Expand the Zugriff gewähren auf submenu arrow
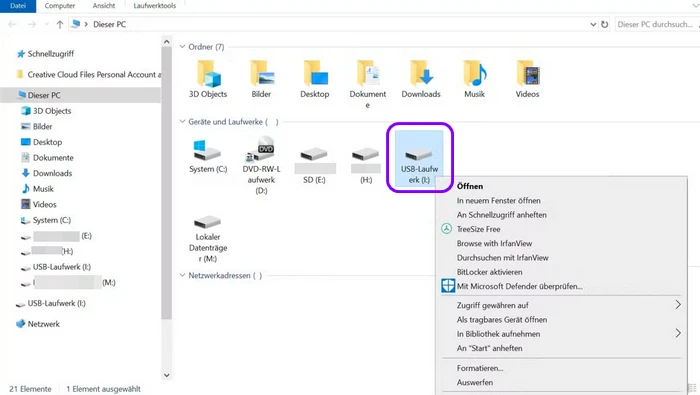The width and height of the screenshot is (700, 395). pos(678,305)
